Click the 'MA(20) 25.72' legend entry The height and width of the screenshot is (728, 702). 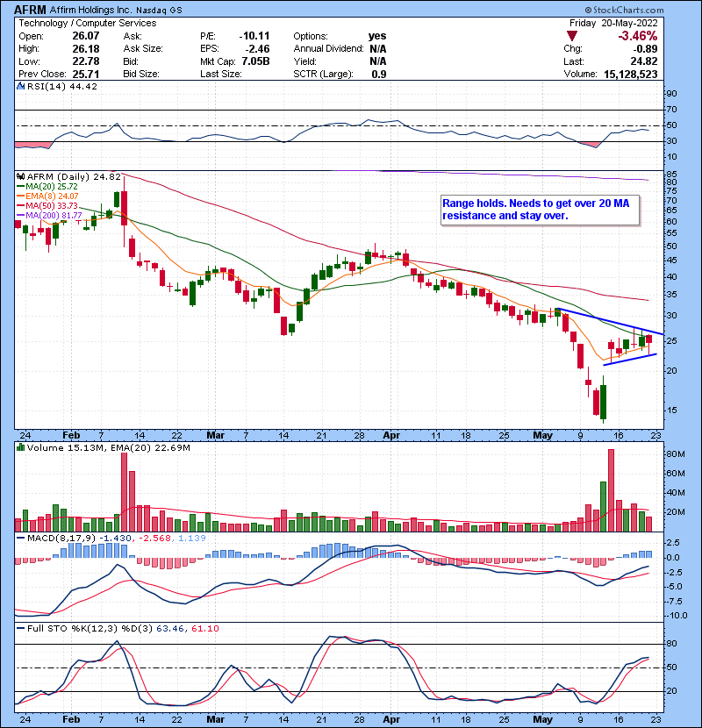(52, 187)
